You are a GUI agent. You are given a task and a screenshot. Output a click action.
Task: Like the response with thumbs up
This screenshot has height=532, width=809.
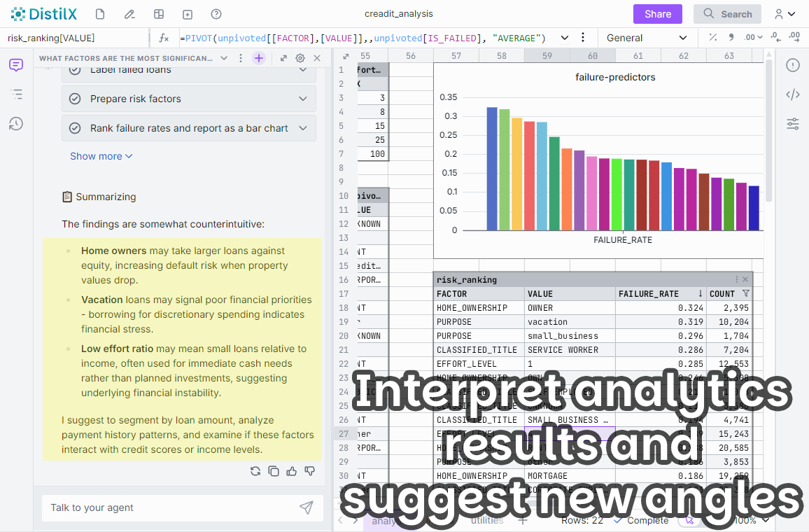[292, 471]
